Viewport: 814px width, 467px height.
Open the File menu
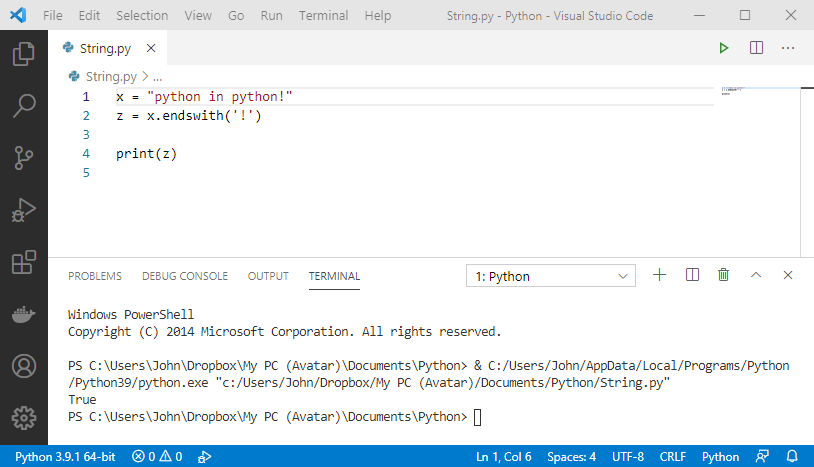(x=52, y=16)
